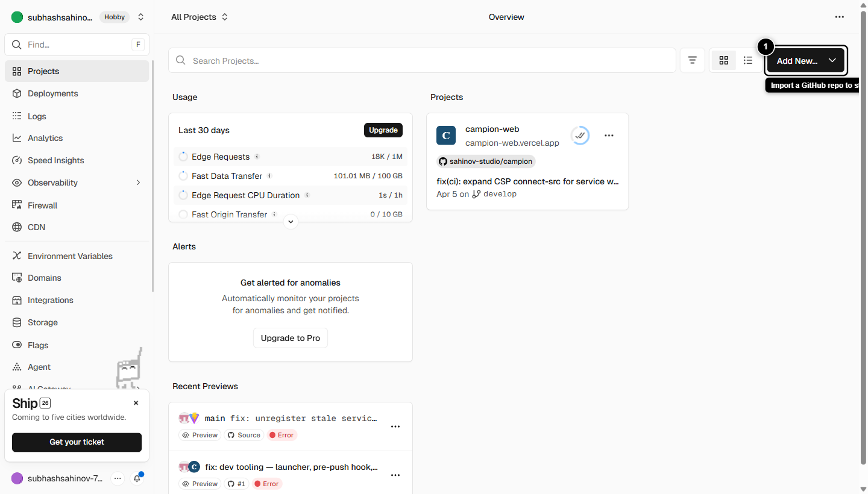The image size is (868, 494).
Task: Click Edge Request CPU Duration info icon
Action: click(x=307, y=195)
